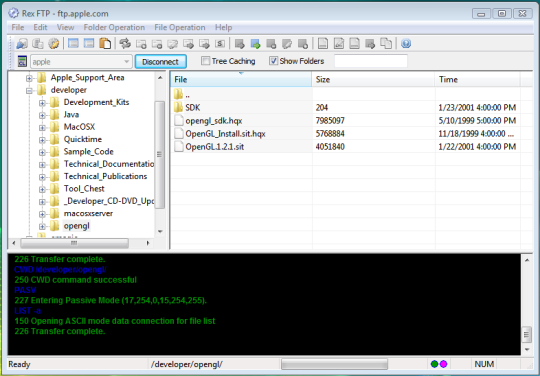Sort by the Time column header
This screenshot has height=376, width=540.
478,80
